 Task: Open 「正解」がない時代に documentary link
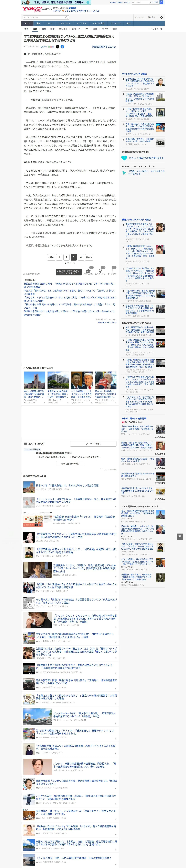tap(146, 173)
